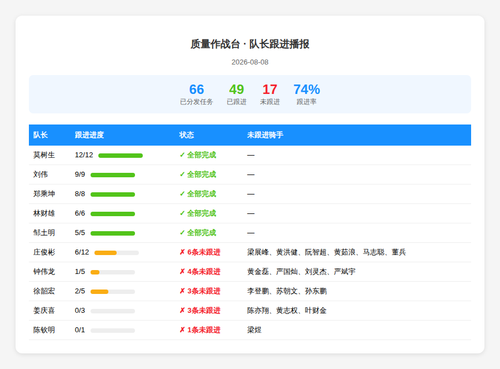
Task: Click the 未跟进骑手 column header
Action: tap(265, 135)
